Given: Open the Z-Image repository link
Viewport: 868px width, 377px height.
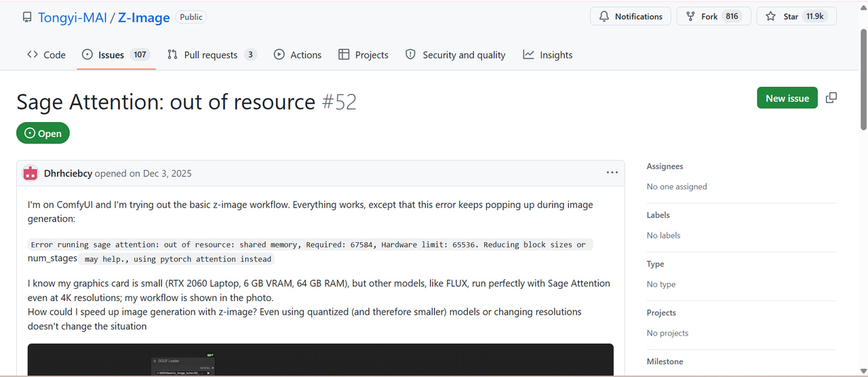Looking at the screenshot, I should pyautogui.click(x=144, y=17).
